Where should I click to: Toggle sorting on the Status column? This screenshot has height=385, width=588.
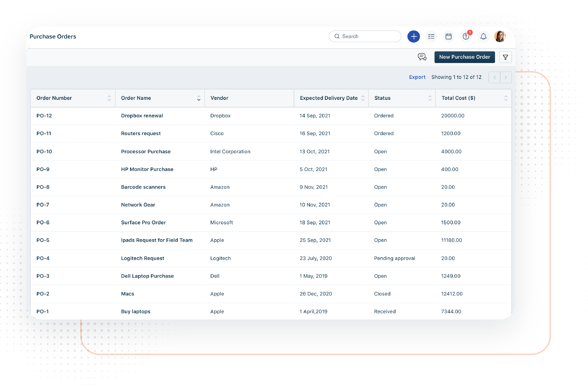430,98
